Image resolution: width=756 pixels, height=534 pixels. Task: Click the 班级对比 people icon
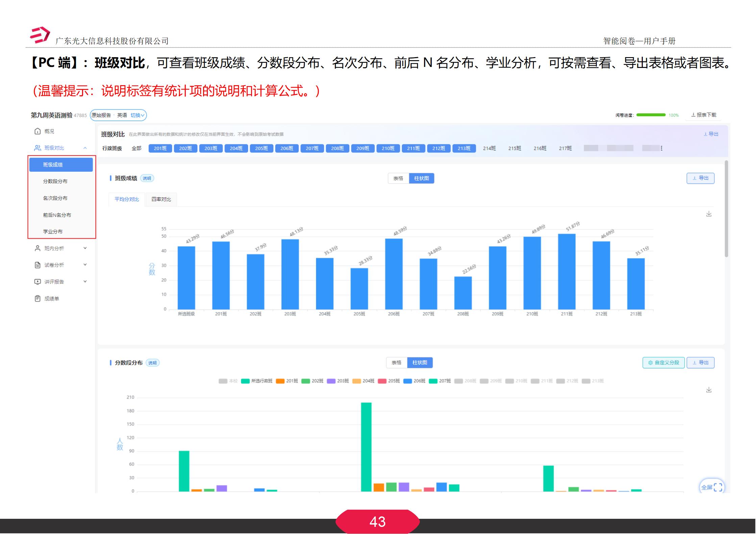point(38,148)
